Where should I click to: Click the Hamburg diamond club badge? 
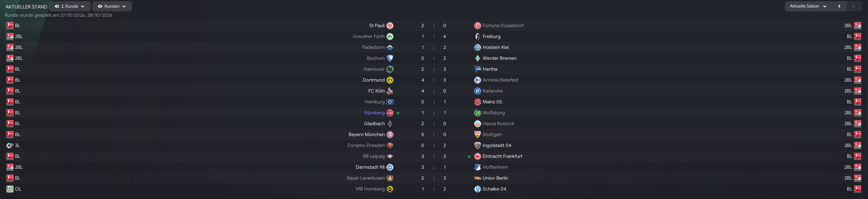click(390, 102)
